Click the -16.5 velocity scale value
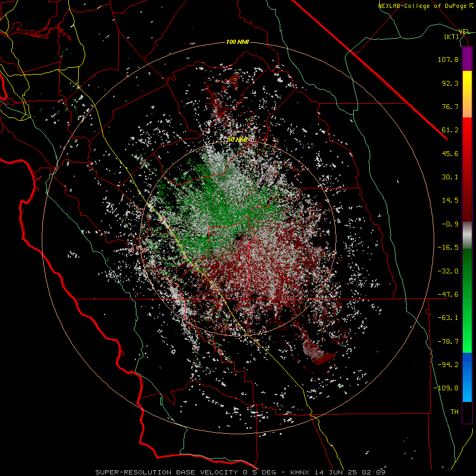 448,247
